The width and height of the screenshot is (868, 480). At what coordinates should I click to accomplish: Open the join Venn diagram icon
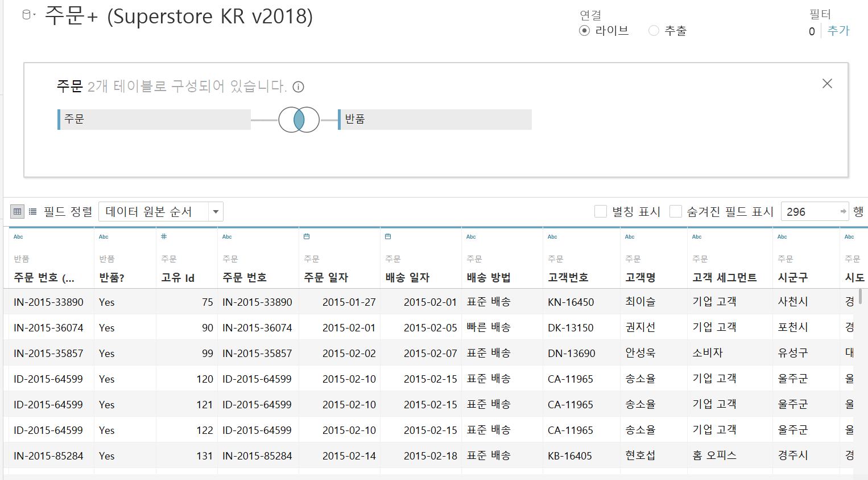pos(299,120)
